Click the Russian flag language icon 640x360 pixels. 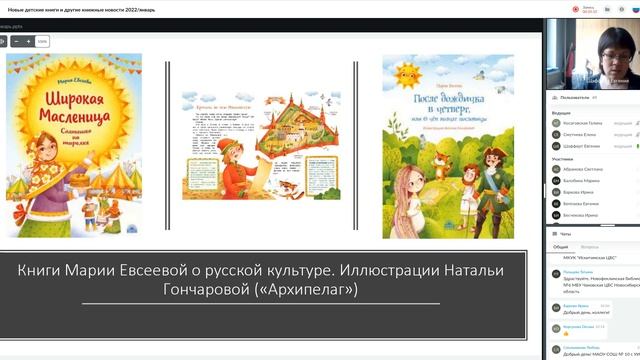(x=636, y=9)
